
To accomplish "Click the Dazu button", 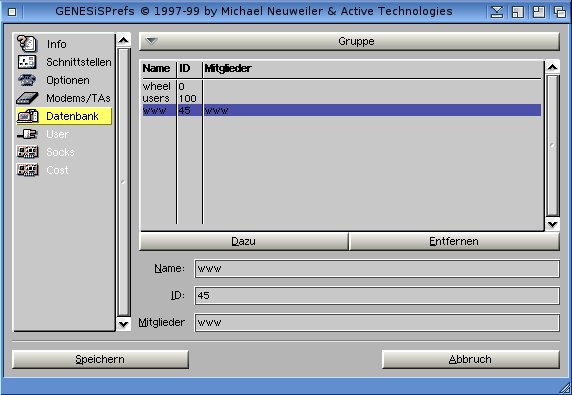I will point(243,241).
